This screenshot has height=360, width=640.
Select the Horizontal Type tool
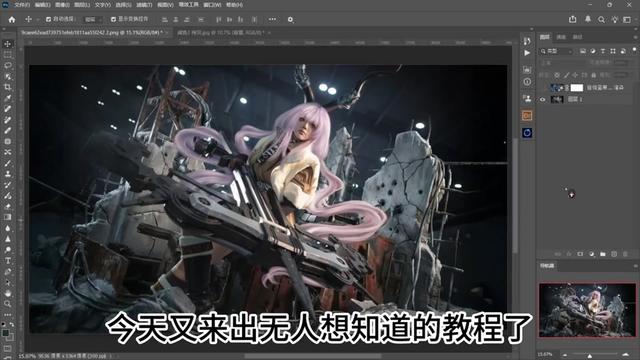click(x=7, y=261)
